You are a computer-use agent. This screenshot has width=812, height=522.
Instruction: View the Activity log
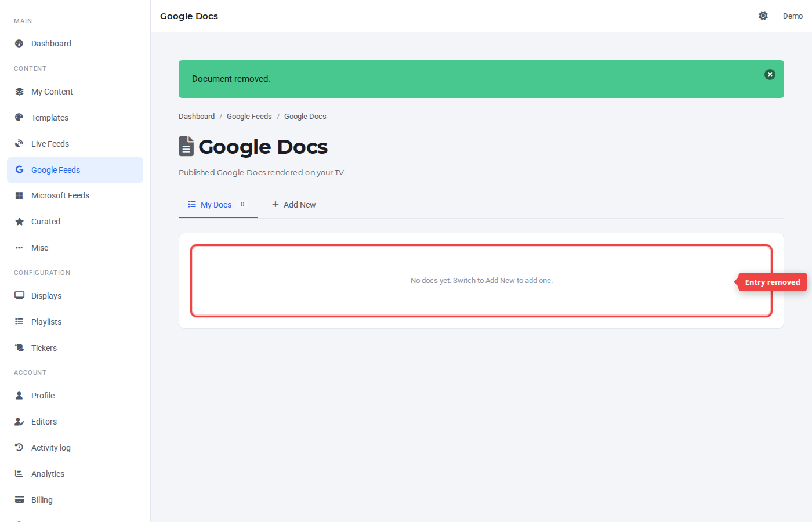75,448
